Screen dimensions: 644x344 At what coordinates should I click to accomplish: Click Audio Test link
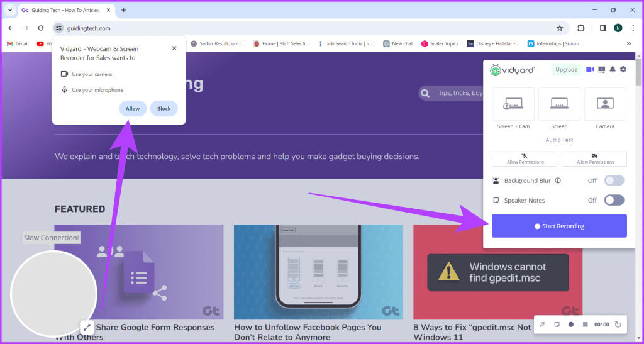tap(559, 140)
